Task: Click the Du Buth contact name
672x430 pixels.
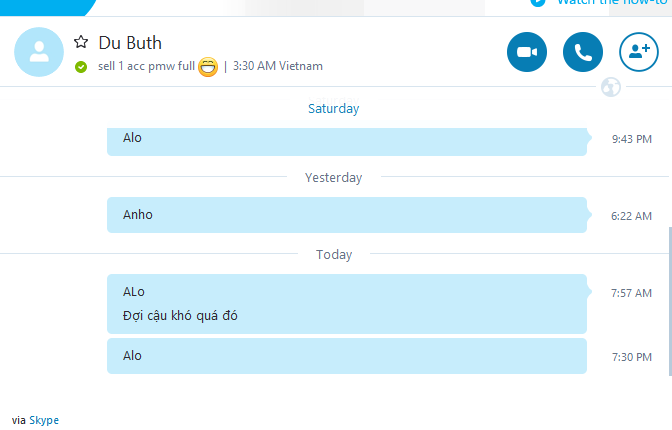Action: 130,43
